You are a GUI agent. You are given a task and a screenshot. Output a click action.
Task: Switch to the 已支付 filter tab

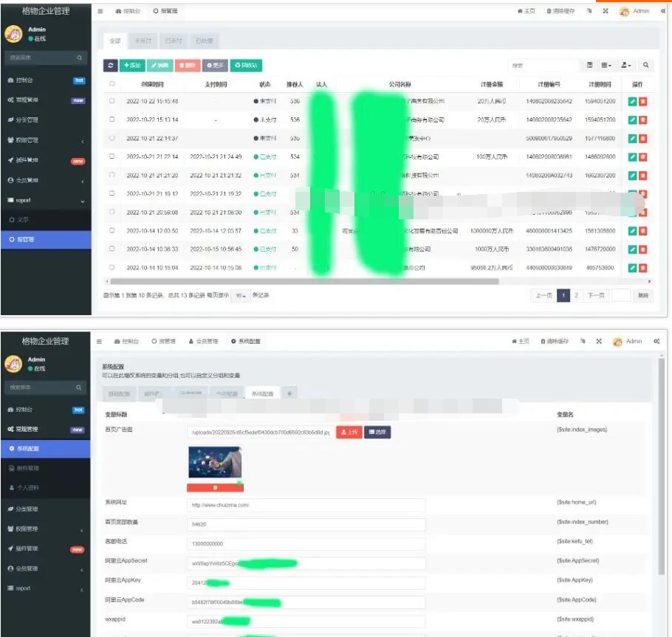[174, 41]
